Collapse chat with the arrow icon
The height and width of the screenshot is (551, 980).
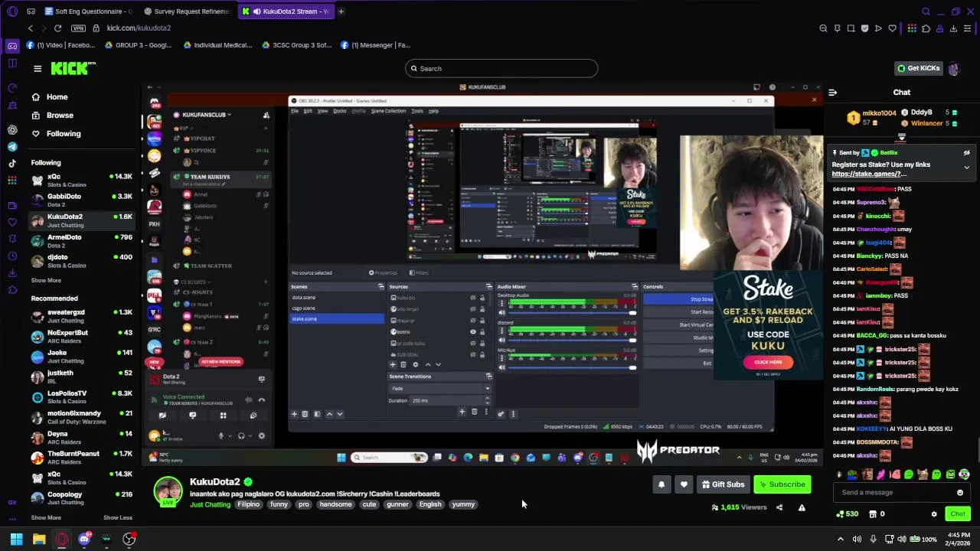click(833, 93)
